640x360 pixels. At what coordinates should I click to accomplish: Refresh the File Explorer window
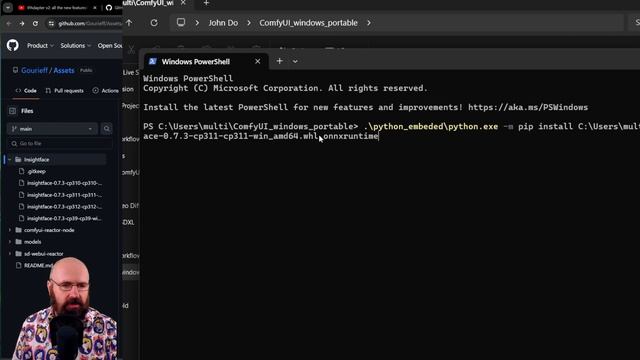[154, 23]
